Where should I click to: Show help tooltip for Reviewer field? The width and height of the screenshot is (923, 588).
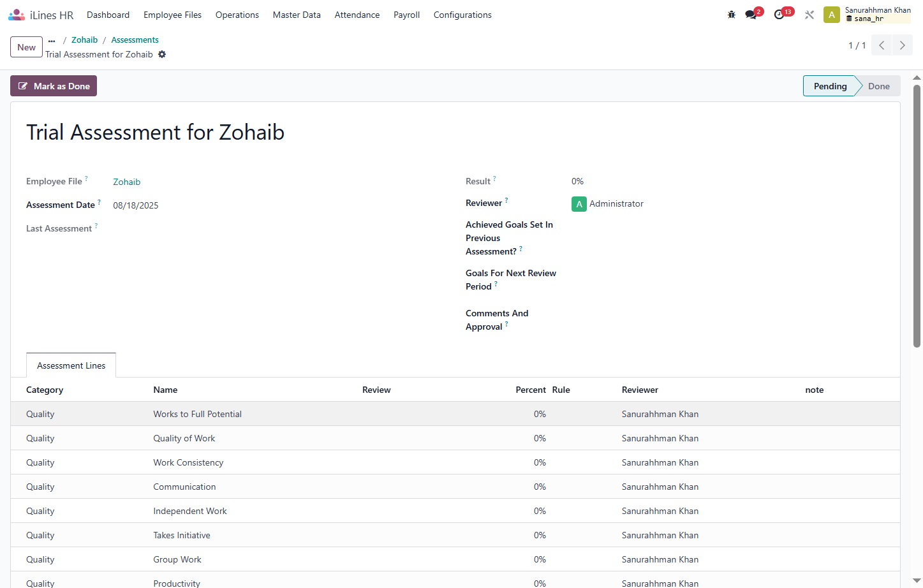(506, 200)
